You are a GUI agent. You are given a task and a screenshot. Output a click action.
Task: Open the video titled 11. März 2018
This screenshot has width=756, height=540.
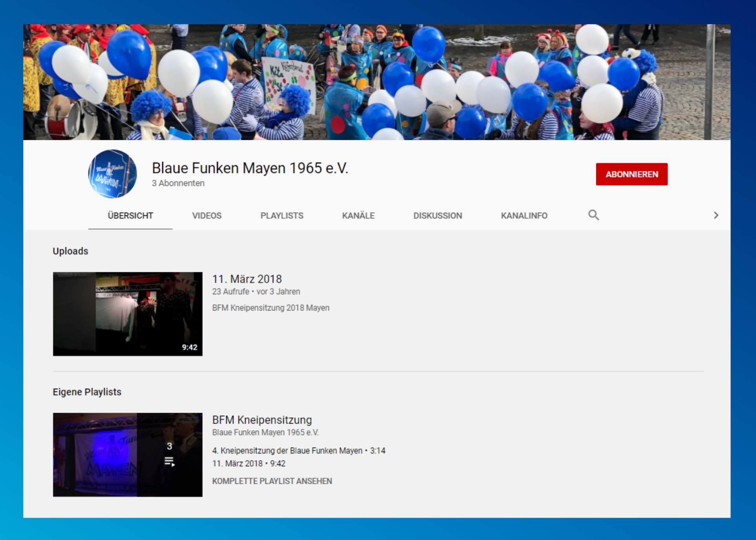tap(247, 279)
